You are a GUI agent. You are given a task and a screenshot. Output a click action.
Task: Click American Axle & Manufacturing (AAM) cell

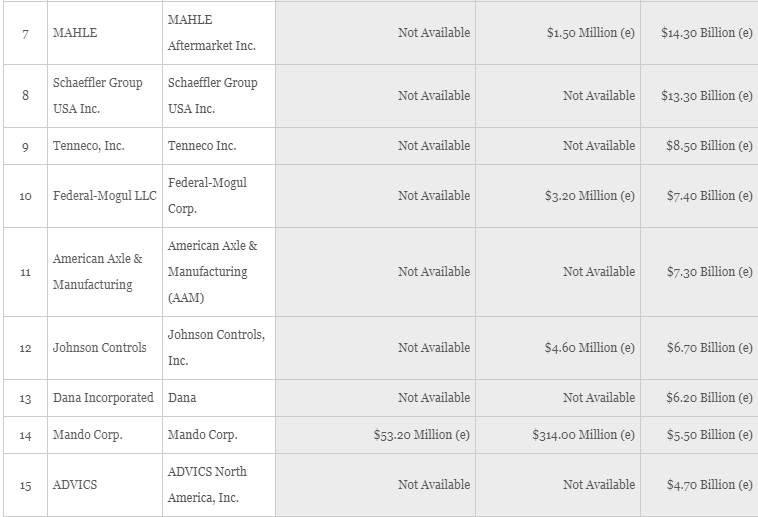[219, 272]
